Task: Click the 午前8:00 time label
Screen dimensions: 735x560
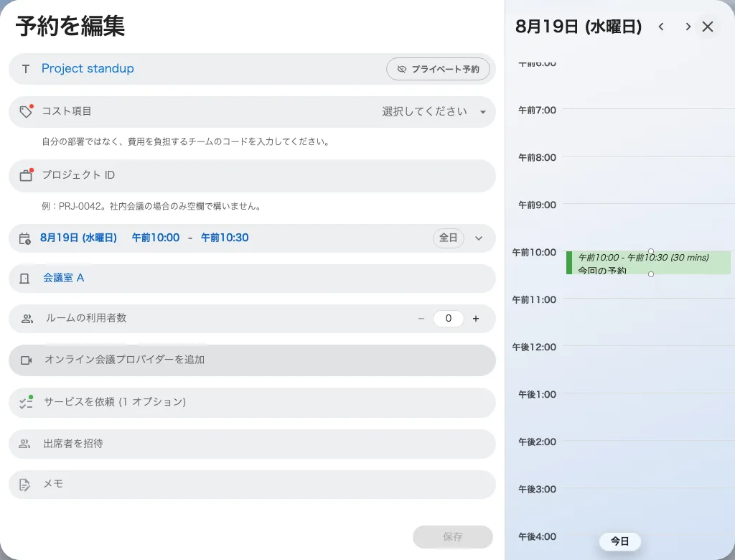Action: [537, 157]
